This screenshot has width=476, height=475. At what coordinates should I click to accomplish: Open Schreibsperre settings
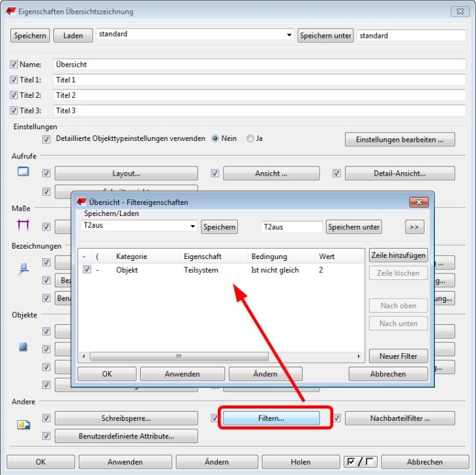(x=126, y=418)
